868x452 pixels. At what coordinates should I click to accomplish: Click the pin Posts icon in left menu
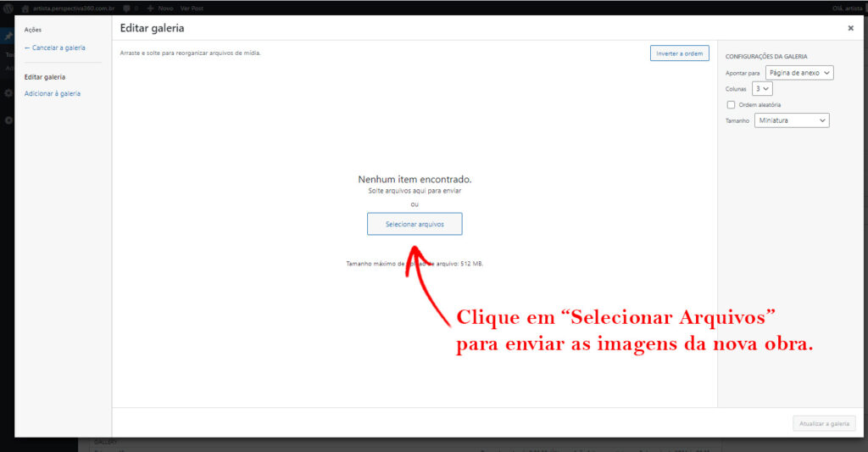point(8,36)
